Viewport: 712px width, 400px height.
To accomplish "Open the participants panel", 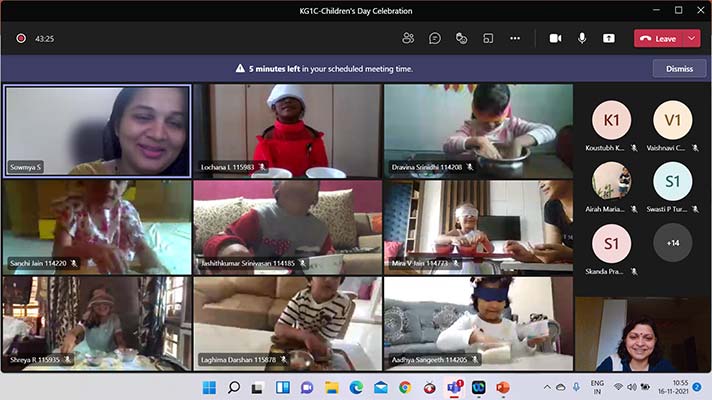I will pyautogui.click(x=408, y=38).
